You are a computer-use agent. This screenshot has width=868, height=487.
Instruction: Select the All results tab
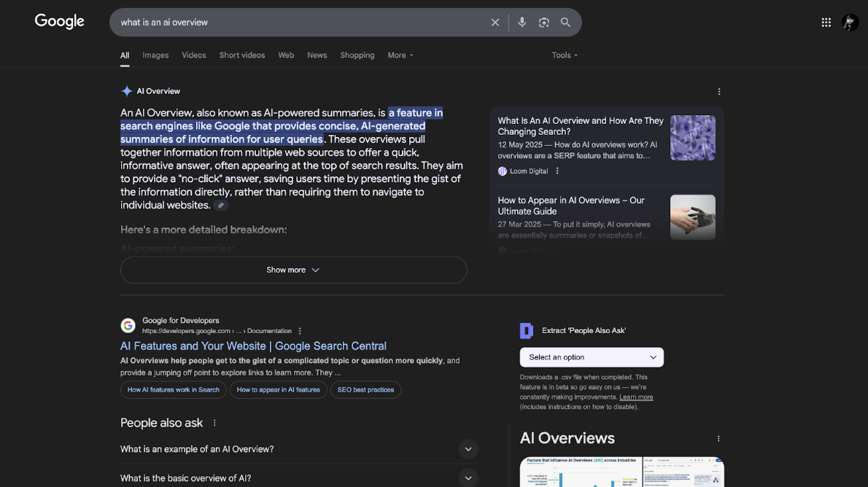coord(125,55)
